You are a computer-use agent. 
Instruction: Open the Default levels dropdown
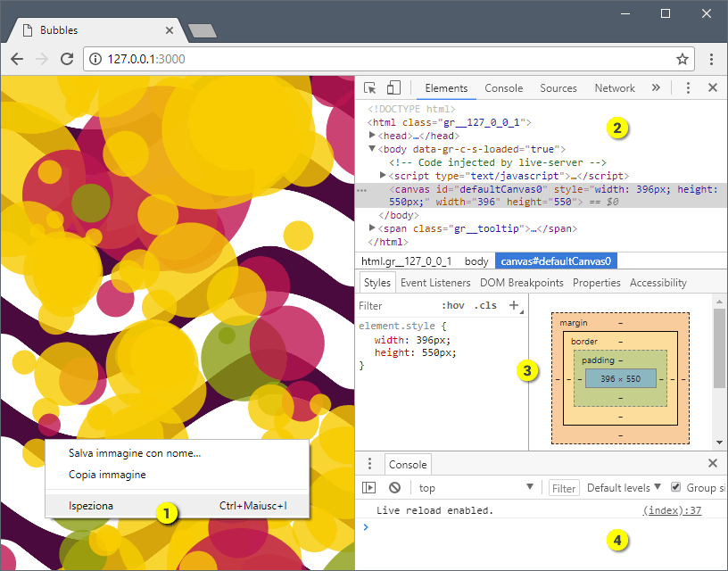coord(624,488)
